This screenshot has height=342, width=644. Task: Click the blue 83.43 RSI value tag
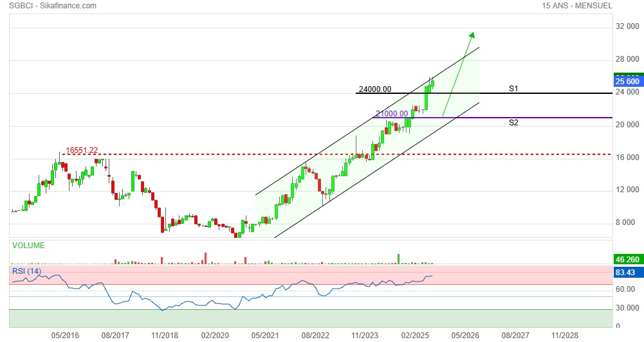tap(627, 273)
